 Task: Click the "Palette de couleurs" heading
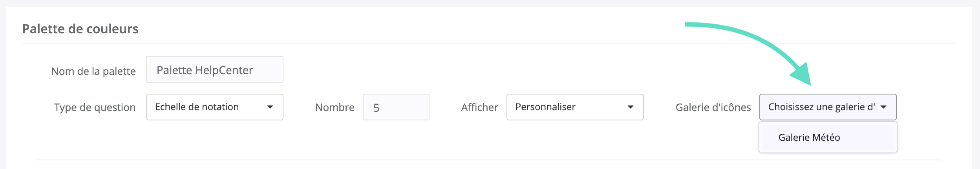[x=80, y=29]
